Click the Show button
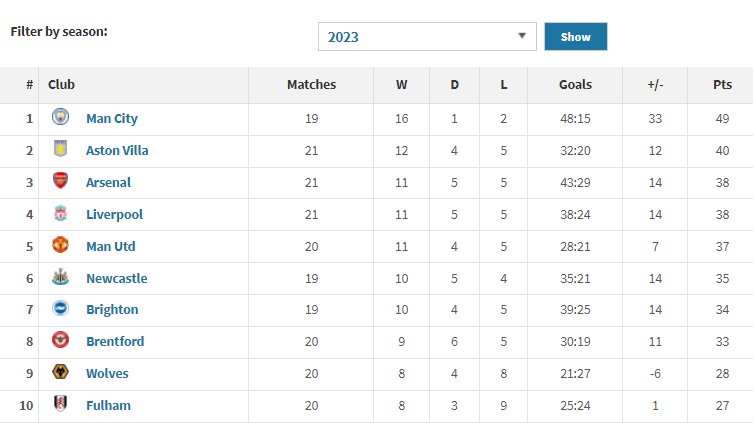Image resolution: width=753 pixels, height=423 pixels. pos(576,36)
